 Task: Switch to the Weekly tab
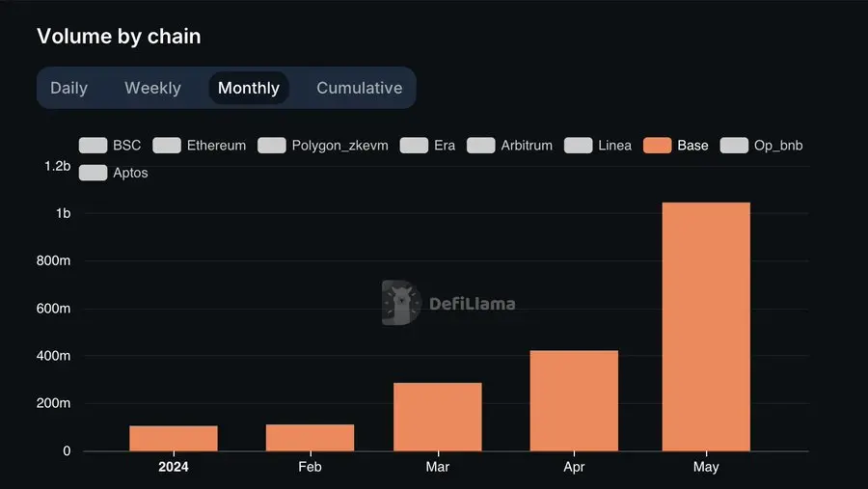[152, 88]
